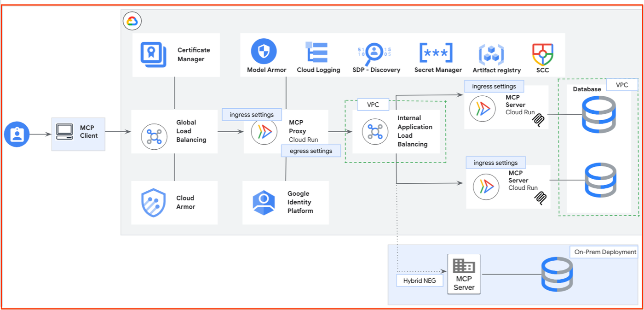644x310 pixels.
Task: Click the Hybrid NEG label
Action: [420, 280]
